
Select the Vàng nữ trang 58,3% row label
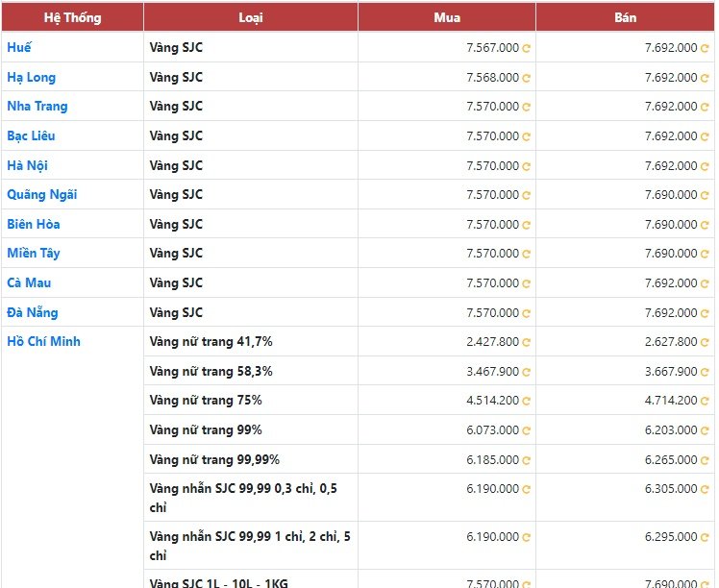pyautogui.click(x=211, y=371)
